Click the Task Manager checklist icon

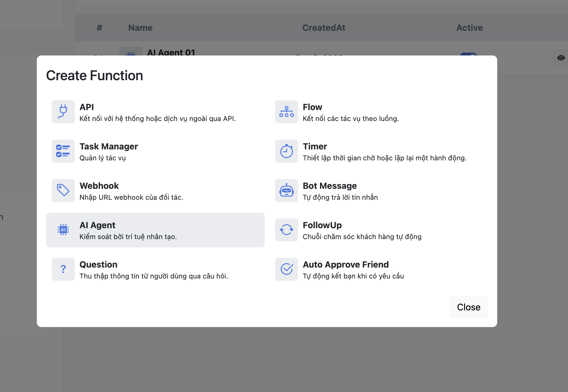coord(63,151)
